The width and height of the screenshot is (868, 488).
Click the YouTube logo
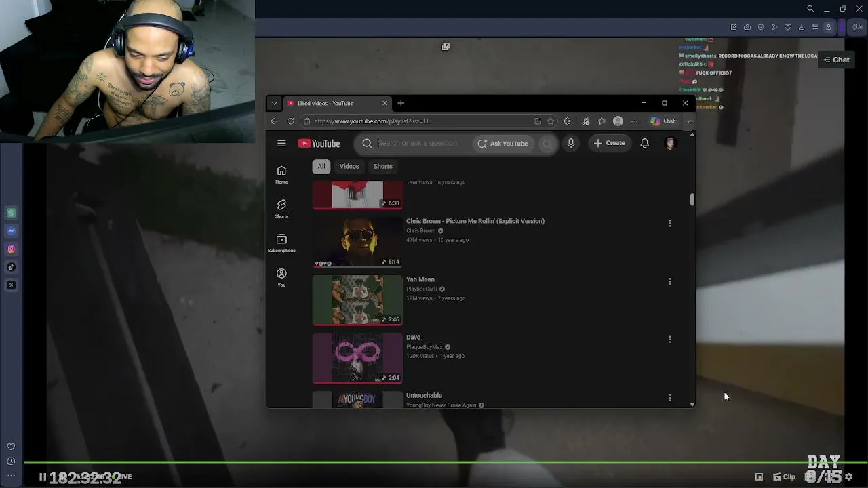point(319,143)
